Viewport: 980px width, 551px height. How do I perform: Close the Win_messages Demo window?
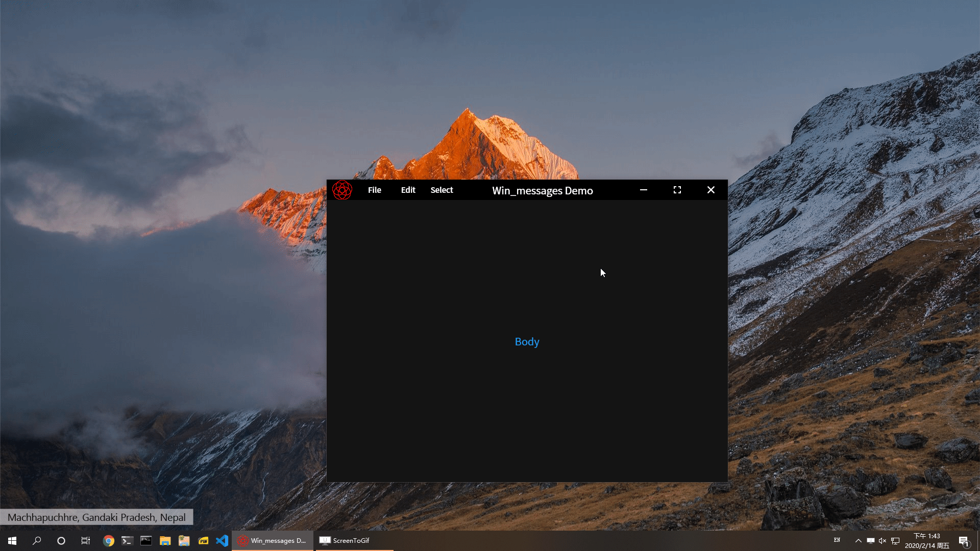pyautogui.click(x=710, y=190)
